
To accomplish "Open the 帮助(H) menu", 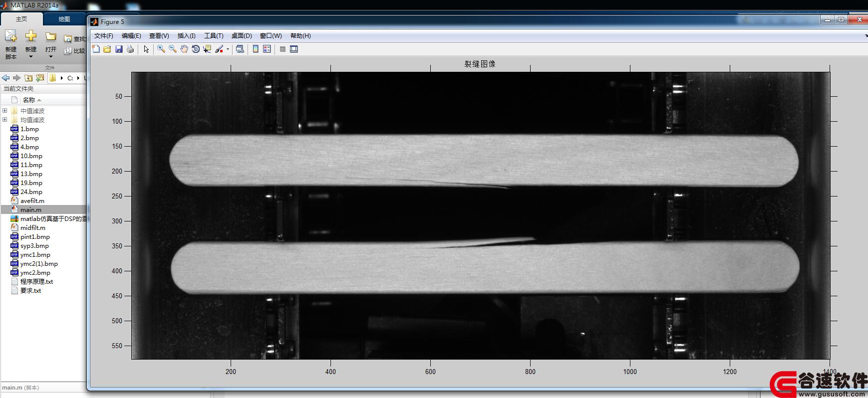I will 300,36.
